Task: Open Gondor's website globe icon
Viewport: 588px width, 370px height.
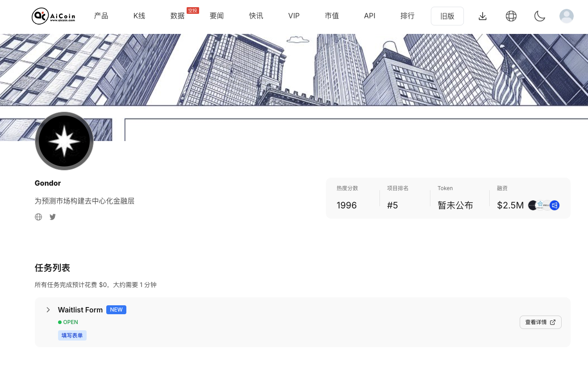Action: pyautogui.click(x=38, y=217)
